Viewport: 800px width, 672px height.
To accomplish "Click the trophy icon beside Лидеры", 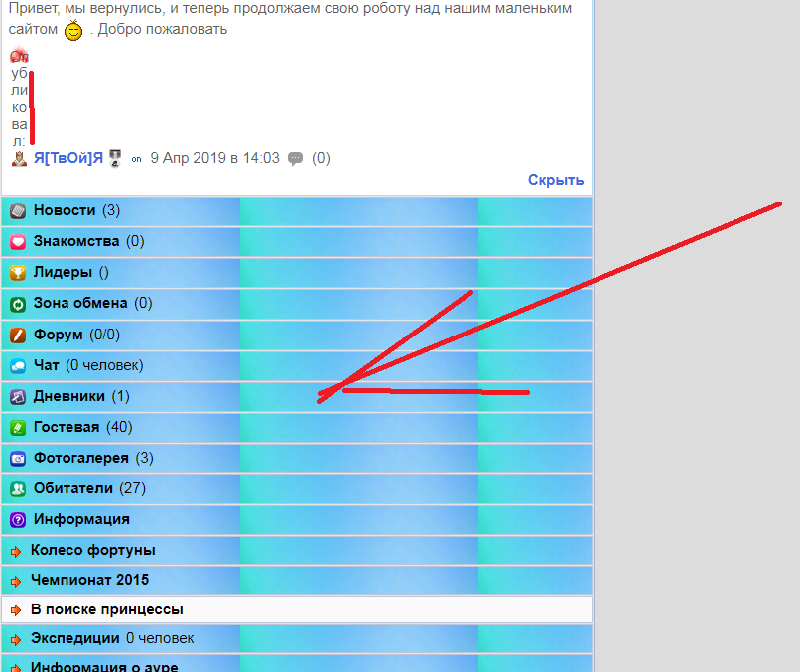I will 18,273.
